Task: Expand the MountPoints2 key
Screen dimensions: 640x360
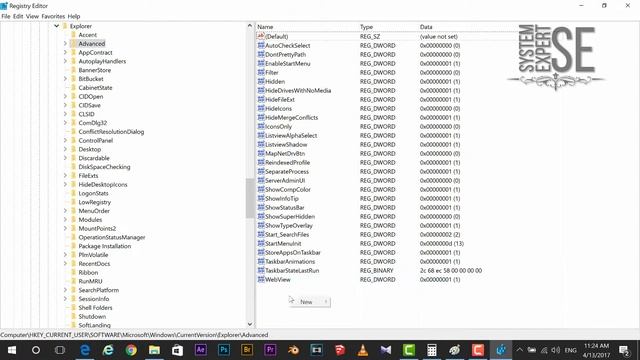Action: click(65, 228)
